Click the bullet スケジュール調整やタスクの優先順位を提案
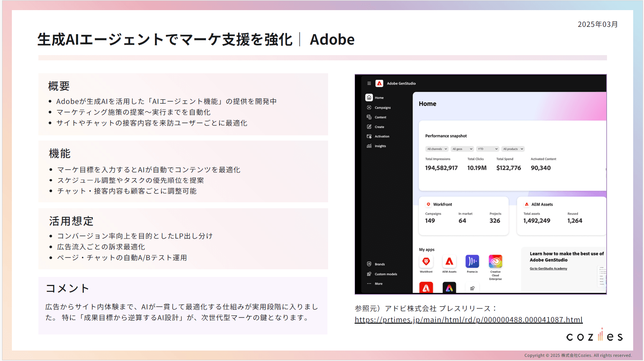 [x=131, y=180]
